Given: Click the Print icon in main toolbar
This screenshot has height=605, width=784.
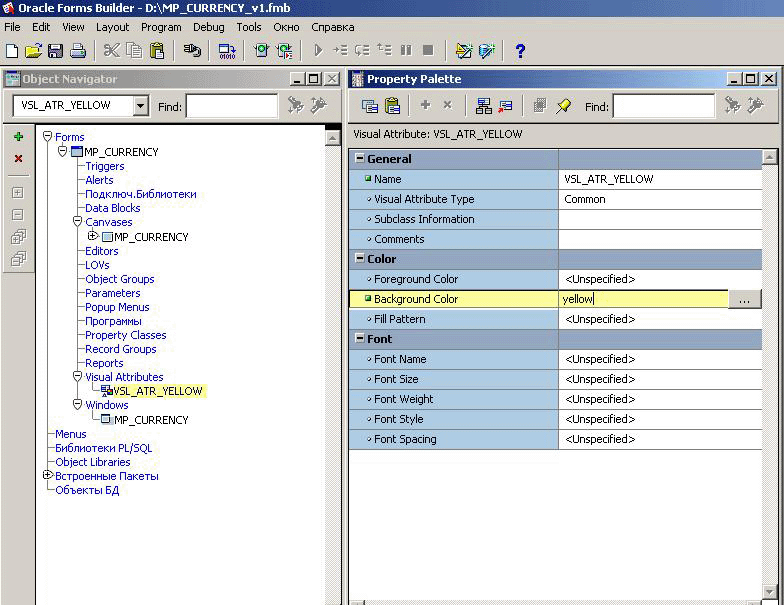Looking at the screenshot, I should point(78,50).
